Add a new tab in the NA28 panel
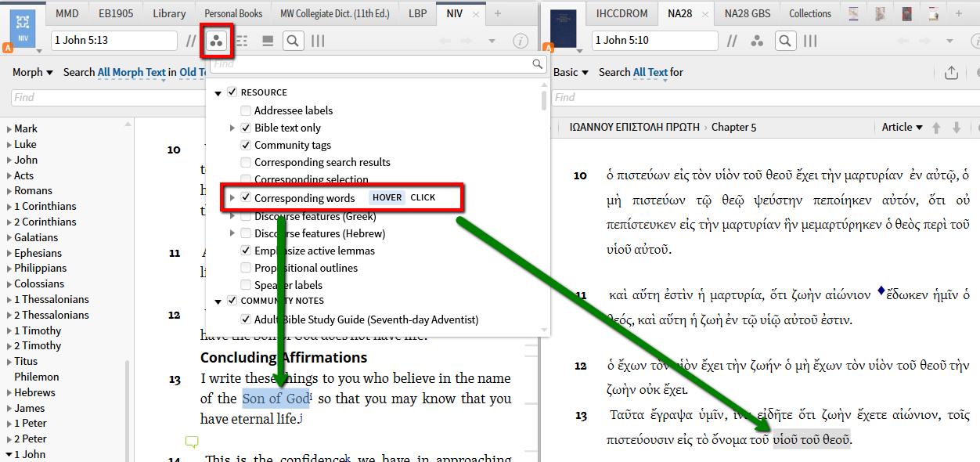 click(960, 13)
